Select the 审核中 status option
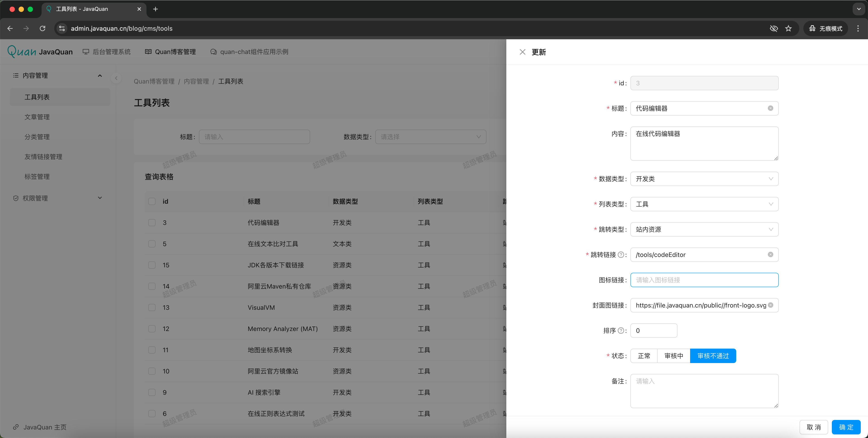Screen dimensions: 868x438 coord(674,356)
